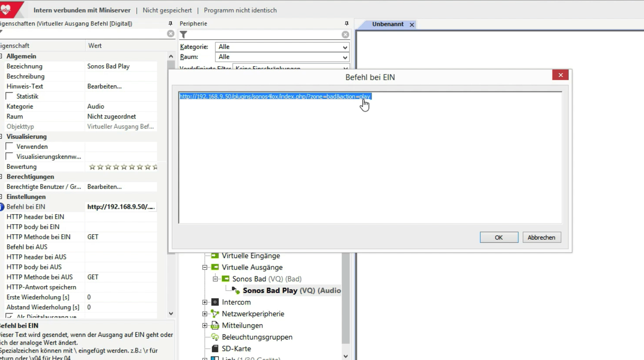Click the Beleuchtungsgruppen icon
The width and height of the screenshot is (644, 360).
215,337
